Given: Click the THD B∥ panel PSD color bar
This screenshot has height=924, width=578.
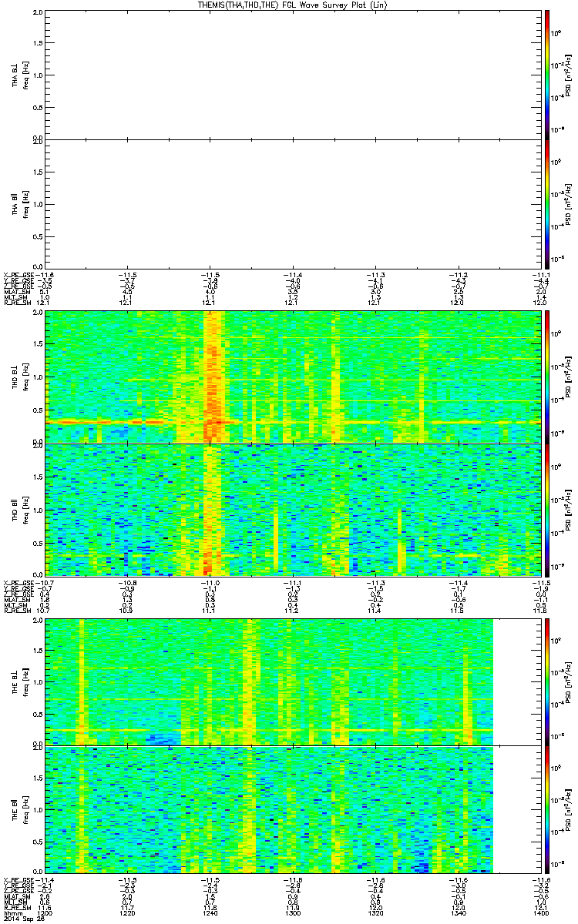Looking at the screenshot, I should (x=546, y=509).
